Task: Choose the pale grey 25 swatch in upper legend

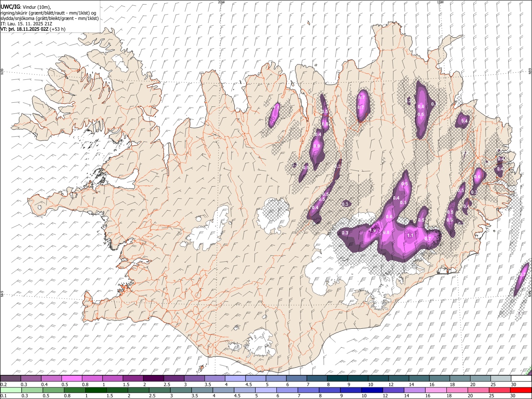Action: [x=501, y=378]
